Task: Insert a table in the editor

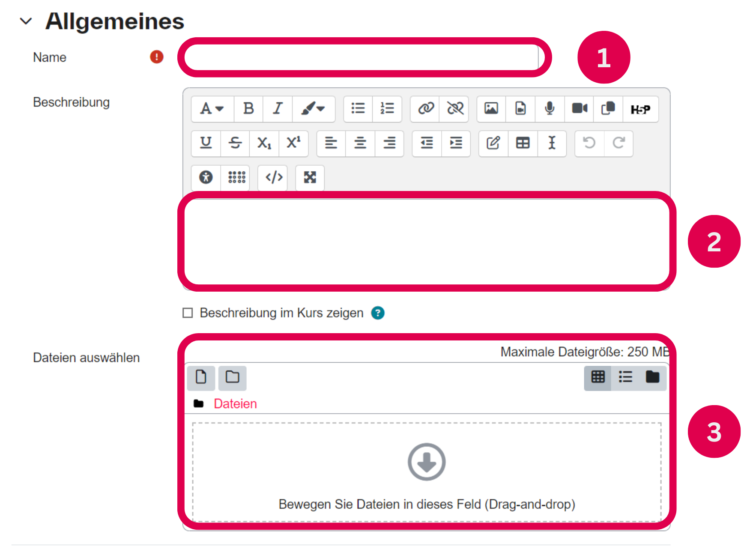Action: tap(523, 143)
